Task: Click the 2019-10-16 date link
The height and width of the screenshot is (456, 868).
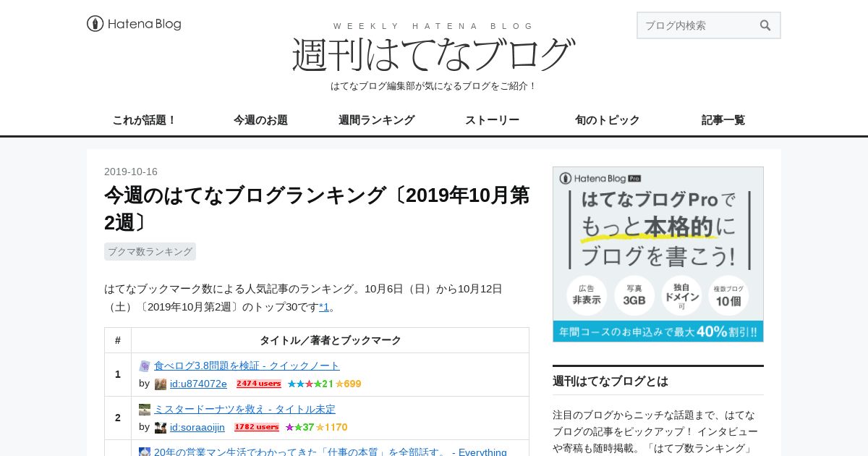Action: point(131,172)
